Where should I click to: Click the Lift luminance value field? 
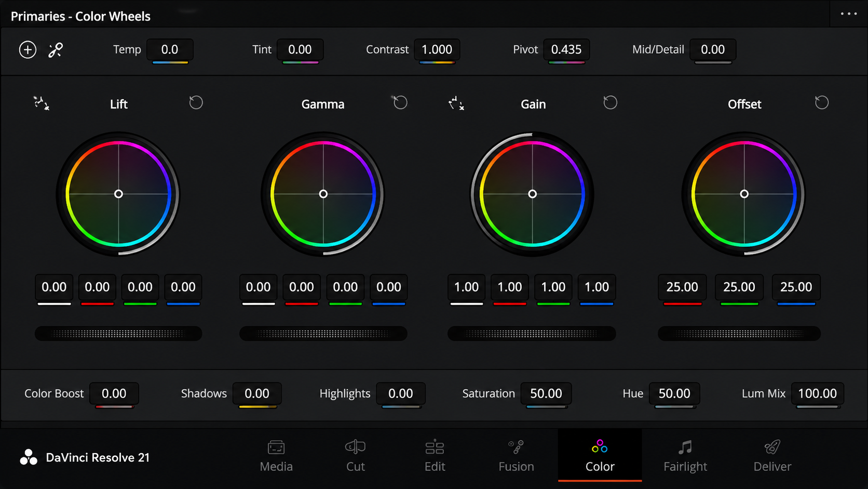click(54, 287)
